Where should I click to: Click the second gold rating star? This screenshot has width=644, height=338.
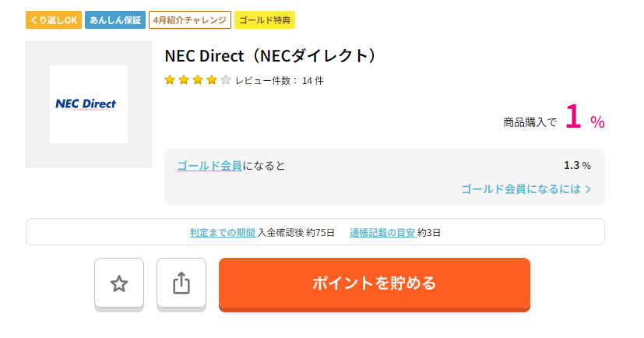point(184,80)
